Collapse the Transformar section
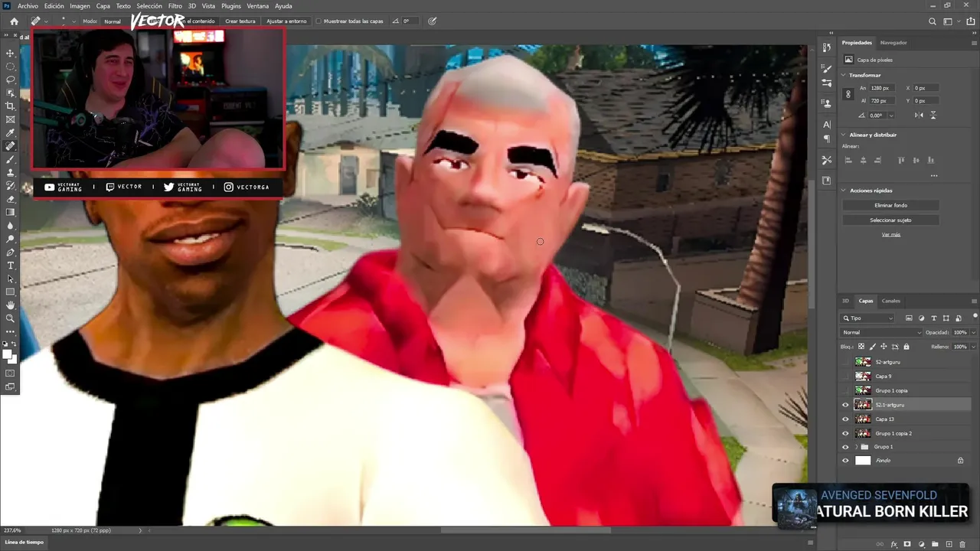Image resolution: width=980 pixels, height=551 pixels. pos(844,75)
